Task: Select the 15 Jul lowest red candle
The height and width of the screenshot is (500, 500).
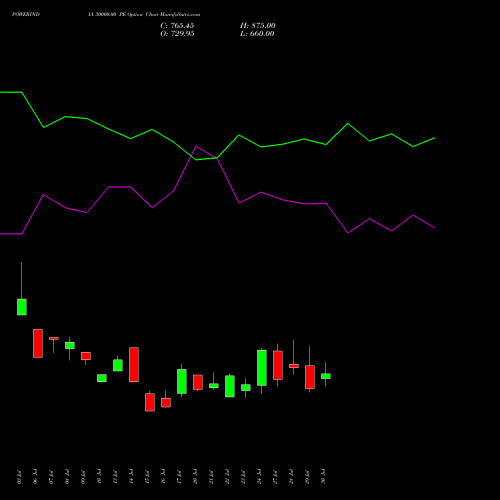Action: (150, 402)
